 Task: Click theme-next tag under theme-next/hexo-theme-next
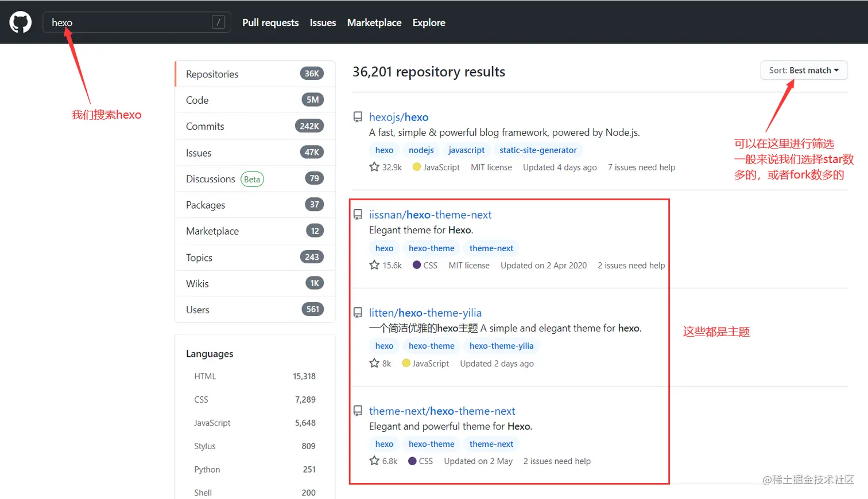(491, 444)
